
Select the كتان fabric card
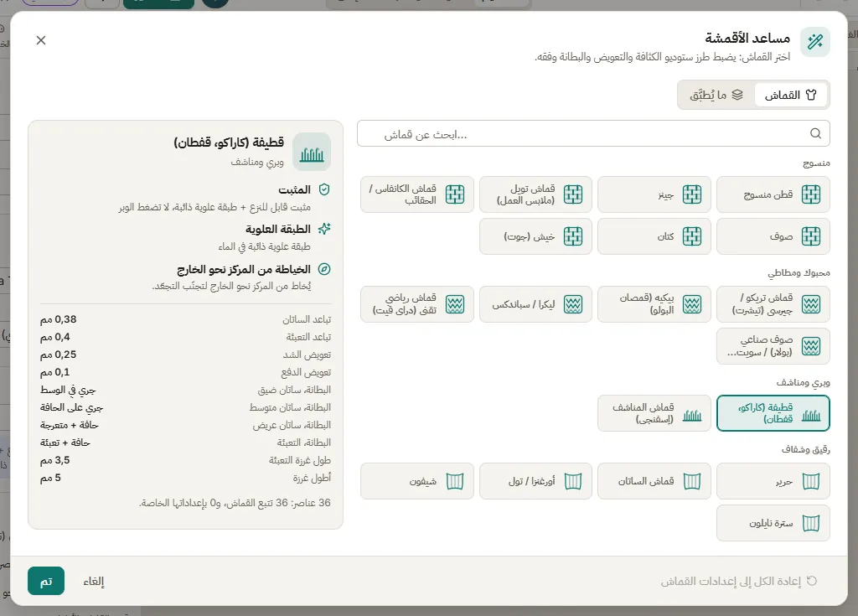[654, 236]
